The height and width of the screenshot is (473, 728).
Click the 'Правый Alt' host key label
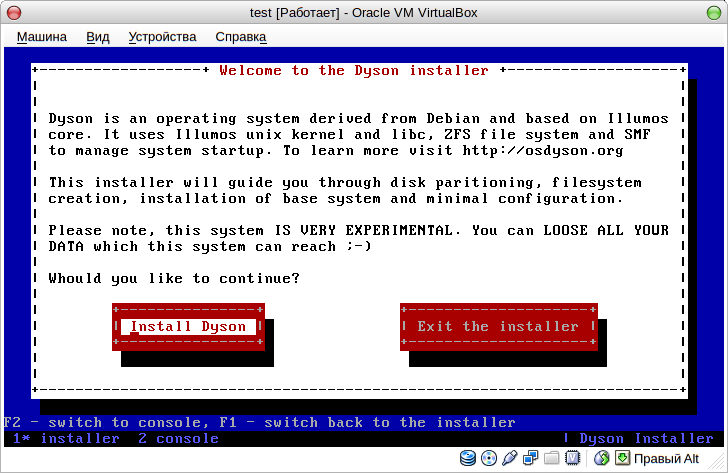pos(666,459)
